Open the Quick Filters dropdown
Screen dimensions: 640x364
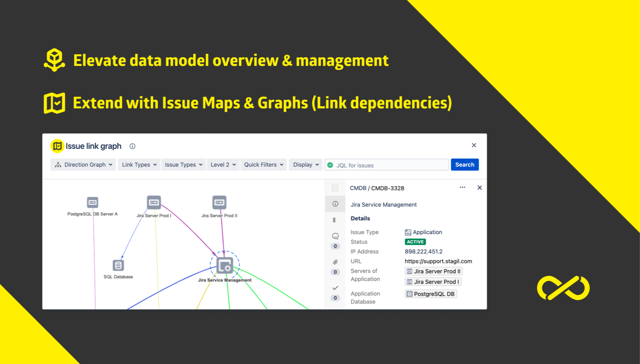click(x=264, y=165)
